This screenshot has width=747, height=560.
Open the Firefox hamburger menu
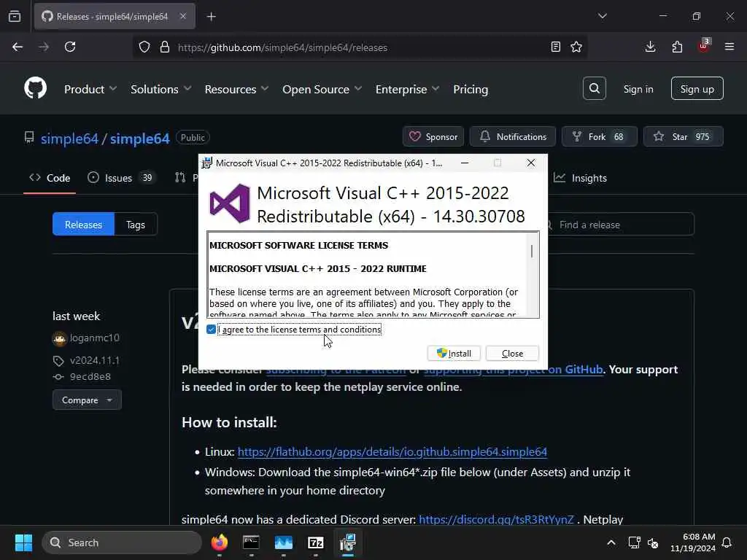click(729, 47)
